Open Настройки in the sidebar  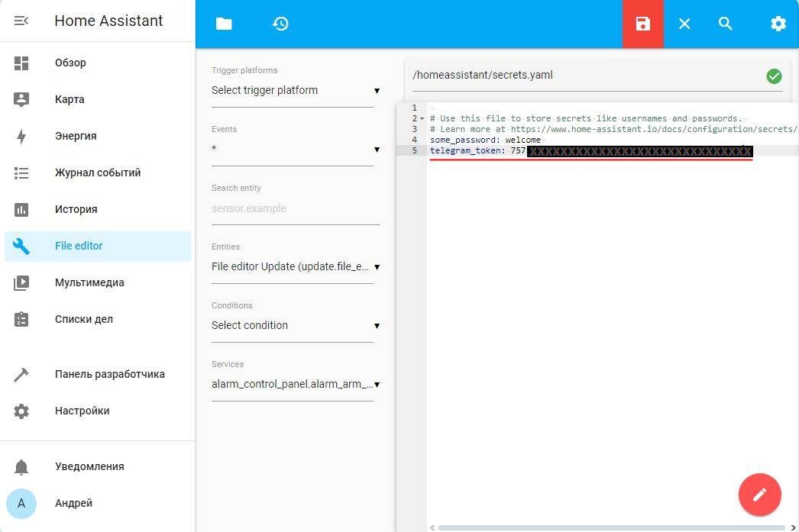click(97, 411)
